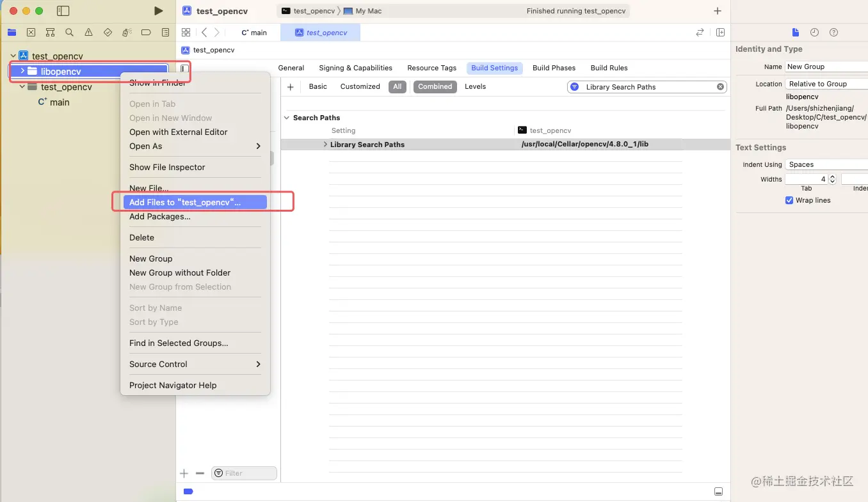868x502 pixels.
Task: Open the Open As submenu
Action: pos(195,146)
